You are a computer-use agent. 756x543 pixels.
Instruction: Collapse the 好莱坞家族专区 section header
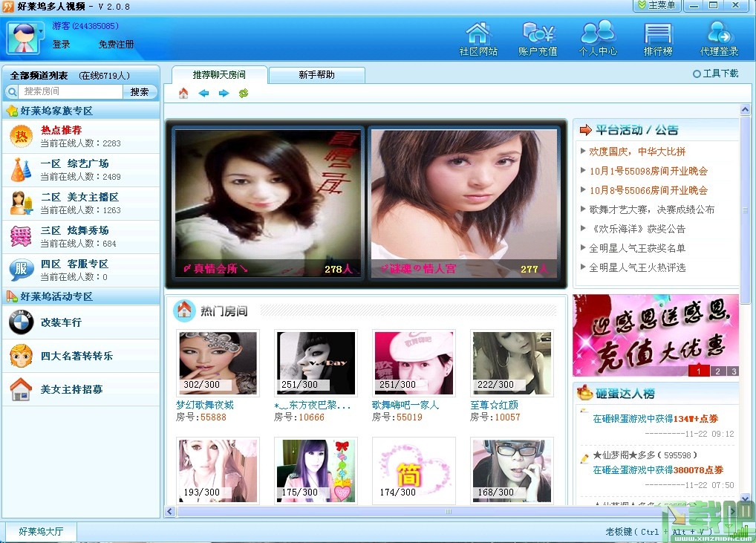coord(81,111)
